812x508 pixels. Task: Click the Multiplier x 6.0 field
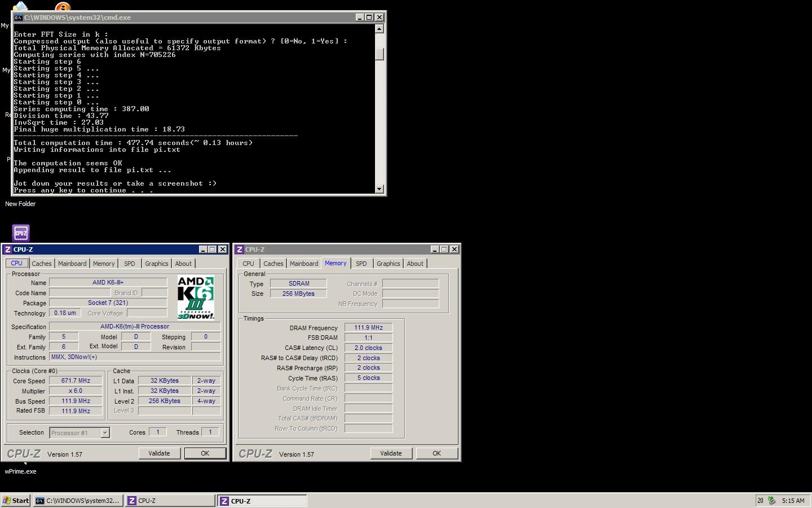76,391
